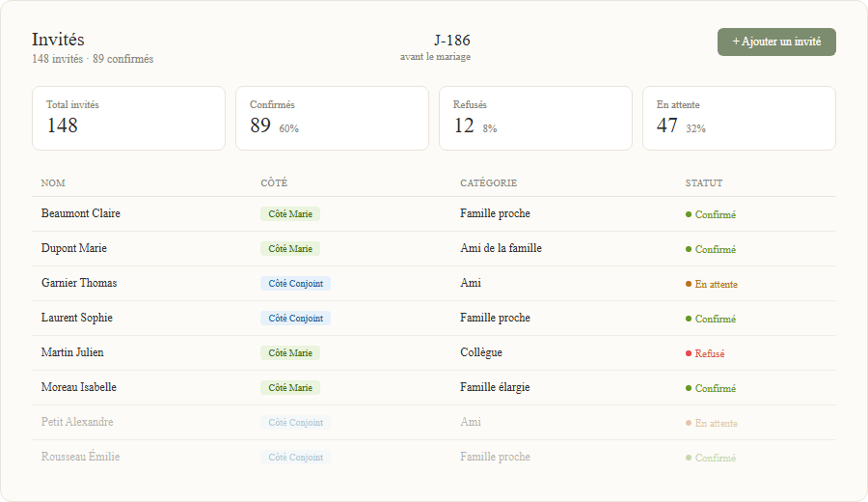Select guest name Moreau Isabelle
Image resolution: width=868 pixels, height=502 pixels.
click(79, 387)
